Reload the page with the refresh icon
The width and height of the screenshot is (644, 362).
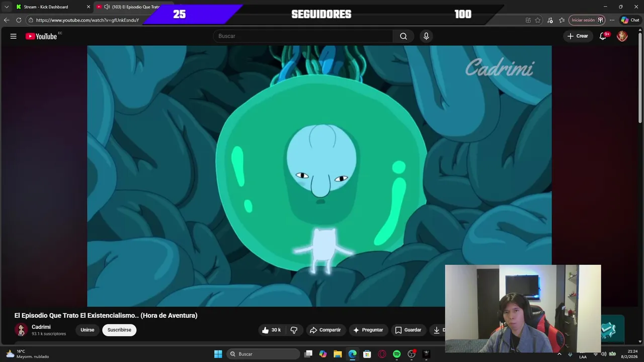click(19, 20)
